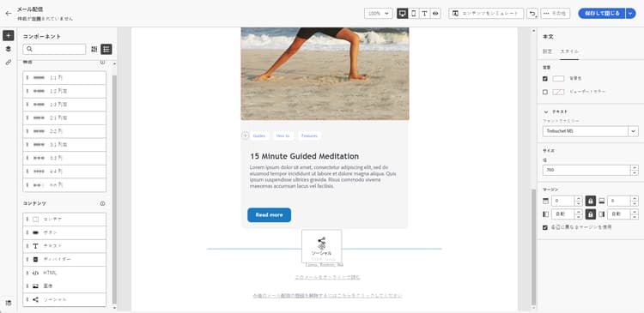Click the simulate content button
The width and height of the screenshot is (644, 313).
tap(486, 13)
